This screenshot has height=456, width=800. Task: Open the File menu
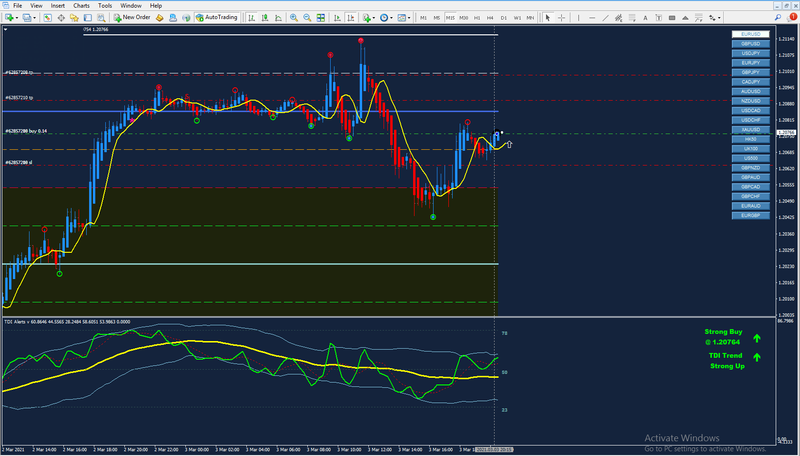(x=17, y=6)
